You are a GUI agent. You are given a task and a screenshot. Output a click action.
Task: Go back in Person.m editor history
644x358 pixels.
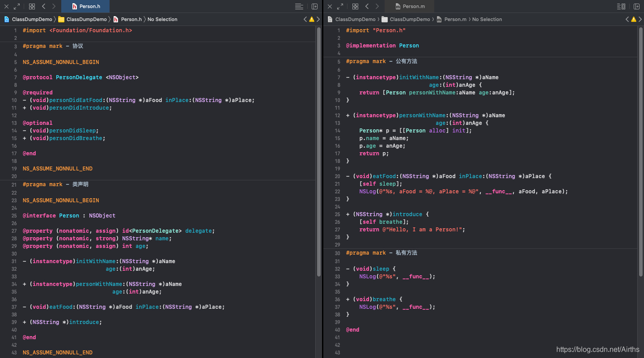pyautogui.click(x=367, y=6)
